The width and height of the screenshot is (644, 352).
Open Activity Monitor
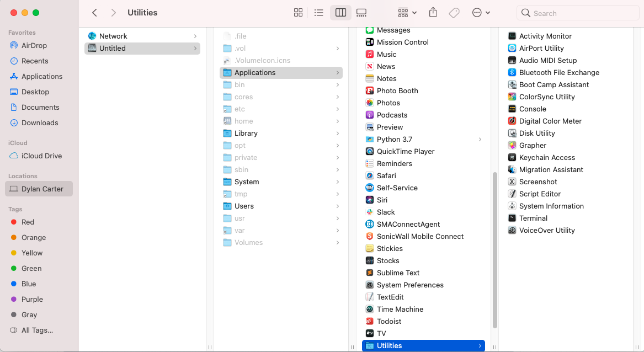tap(545, 36)
